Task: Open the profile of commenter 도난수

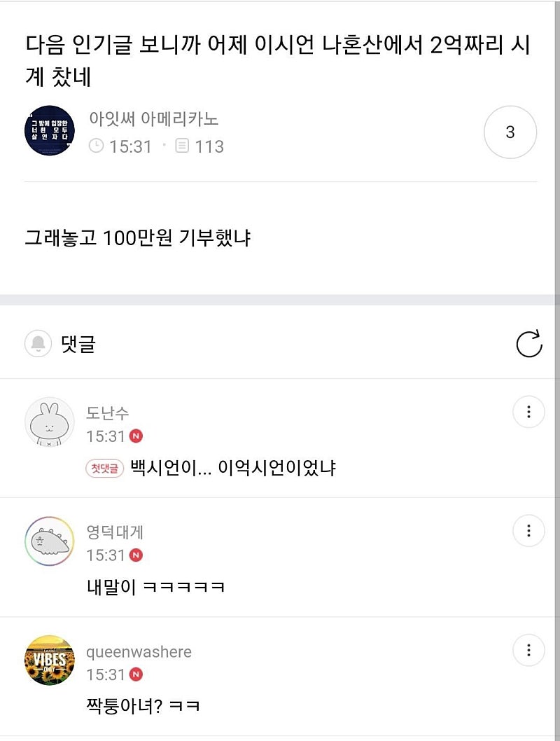Action: click(x=107, y=413)
